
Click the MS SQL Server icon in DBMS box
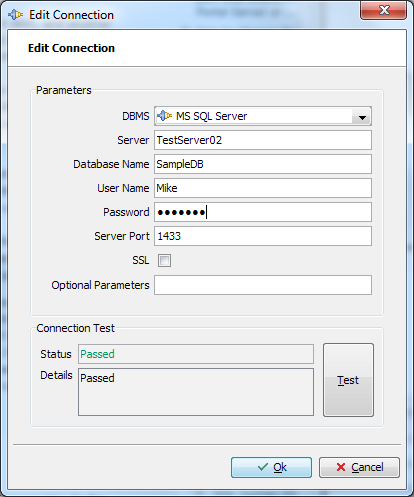164,116
